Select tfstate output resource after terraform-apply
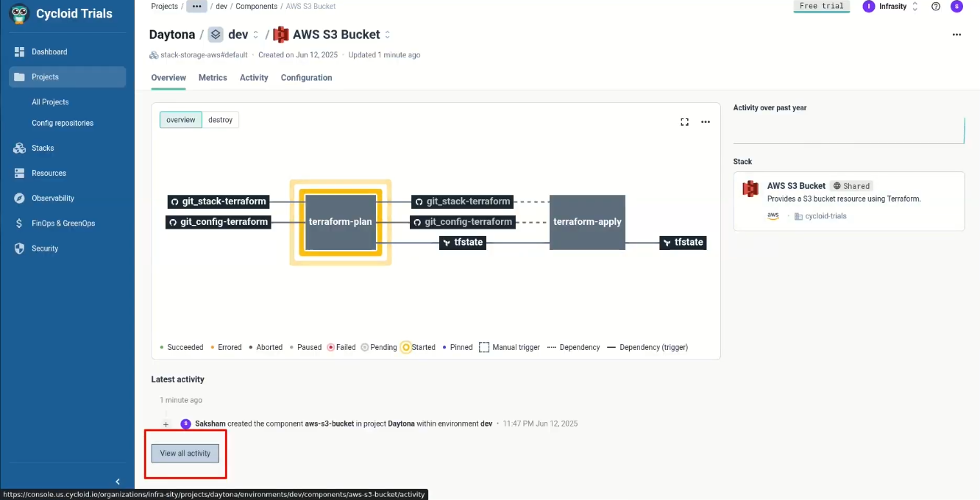This screenshot has width=980, height=500. click(683, 242)
